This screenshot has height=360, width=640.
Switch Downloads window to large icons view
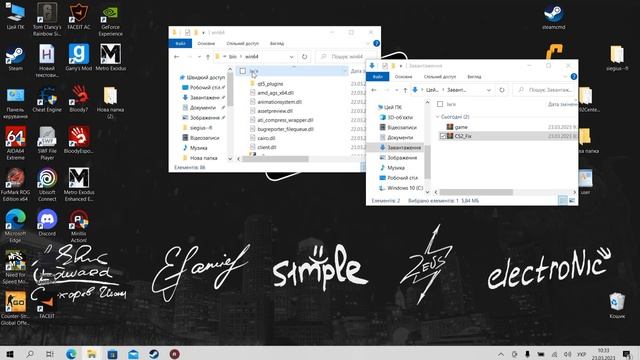tap(572, 200)
